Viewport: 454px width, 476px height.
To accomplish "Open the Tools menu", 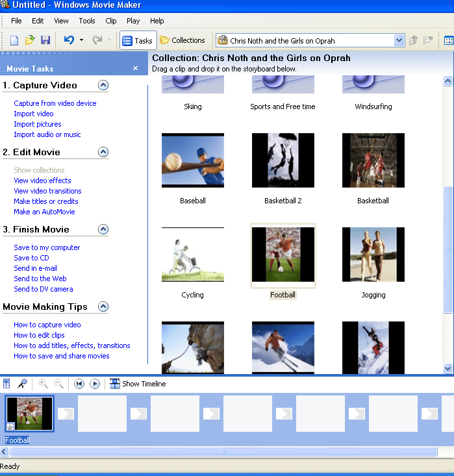I will pos(87,21).
